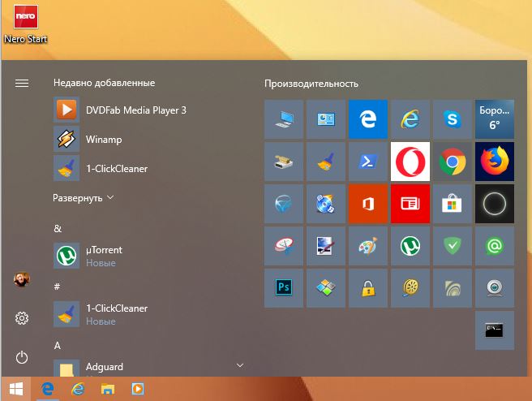Open the This PC computer tile
The image size is (532, 401).
click(284, 119)
